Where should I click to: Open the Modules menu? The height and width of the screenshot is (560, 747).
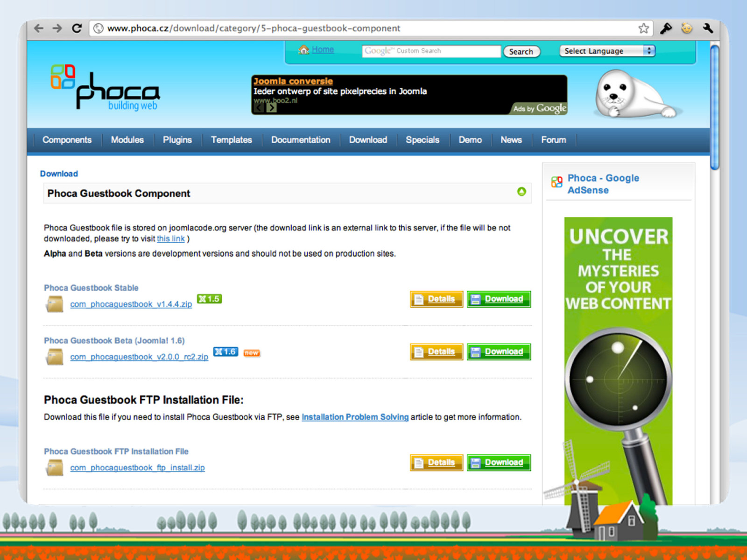click(x=127, y=140)
